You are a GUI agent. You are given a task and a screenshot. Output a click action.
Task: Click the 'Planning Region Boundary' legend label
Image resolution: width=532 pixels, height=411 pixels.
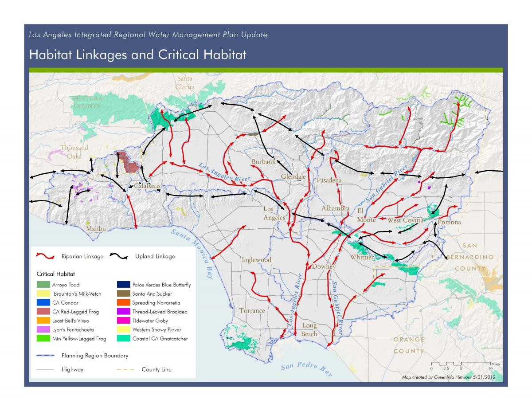click(95, 356)
